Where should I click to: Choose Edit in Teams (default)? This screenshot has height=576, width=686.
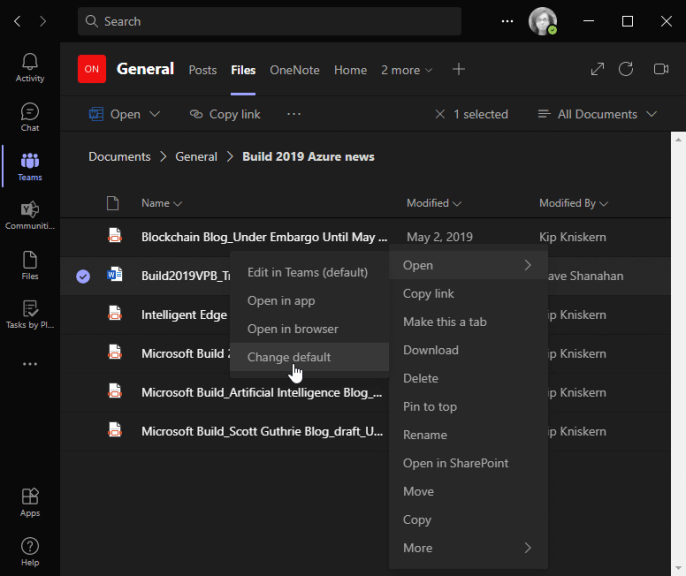[x=309, y=272]
